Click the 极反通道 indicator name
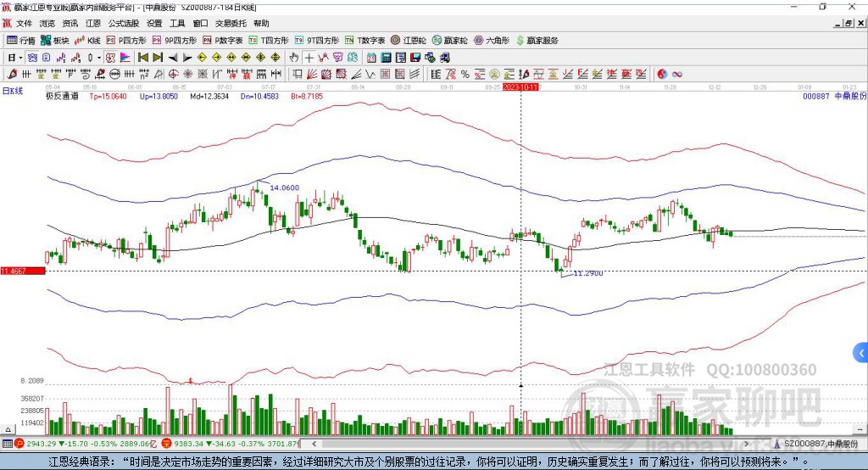The height and width of the screenshot is (470, 868). click(62, 96)
